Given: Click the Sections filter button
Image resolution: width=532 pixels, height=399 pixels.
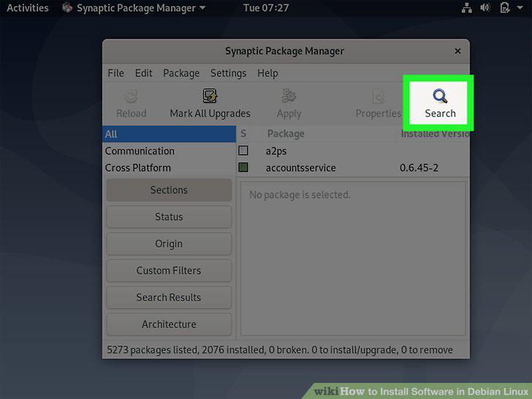Looking at the screenshot, I should (169, 190).
